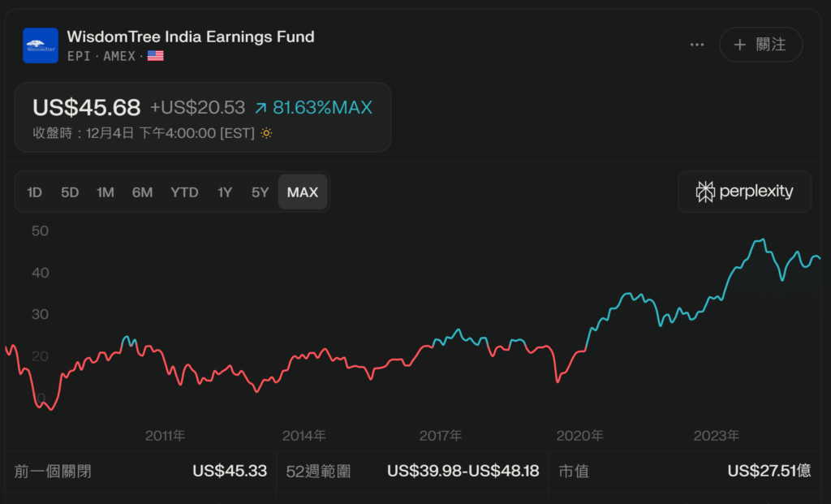Click the US flag icon

pyautogui.click(x=156, y=56)
